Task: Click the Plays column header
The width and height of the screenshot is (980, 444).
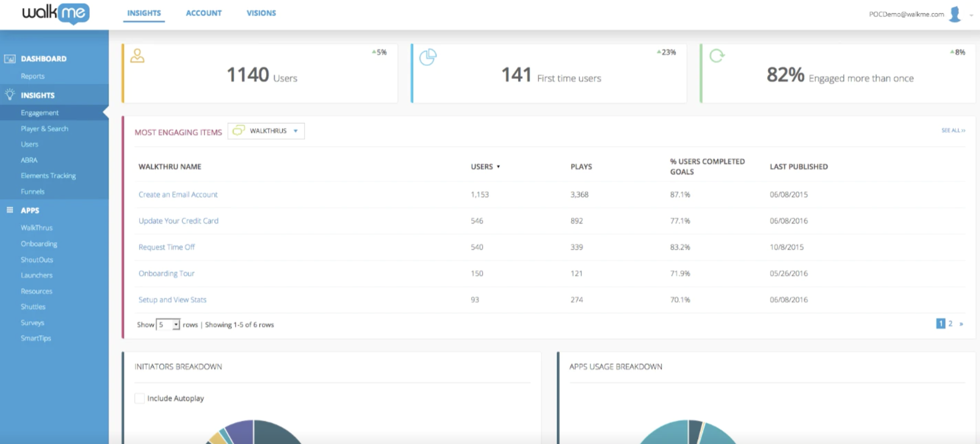Action: coord(581,166)
